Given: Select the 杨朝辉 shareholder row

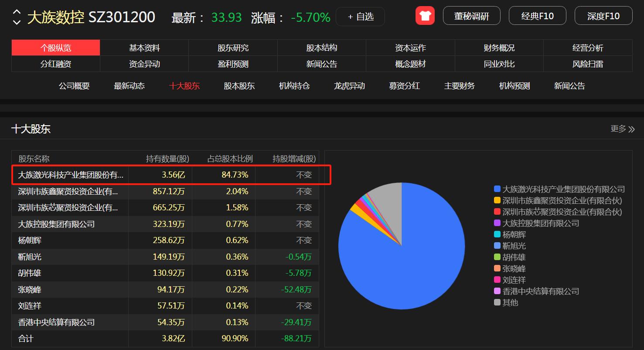Looking at the screenshot, I should [x=165, y=240].
